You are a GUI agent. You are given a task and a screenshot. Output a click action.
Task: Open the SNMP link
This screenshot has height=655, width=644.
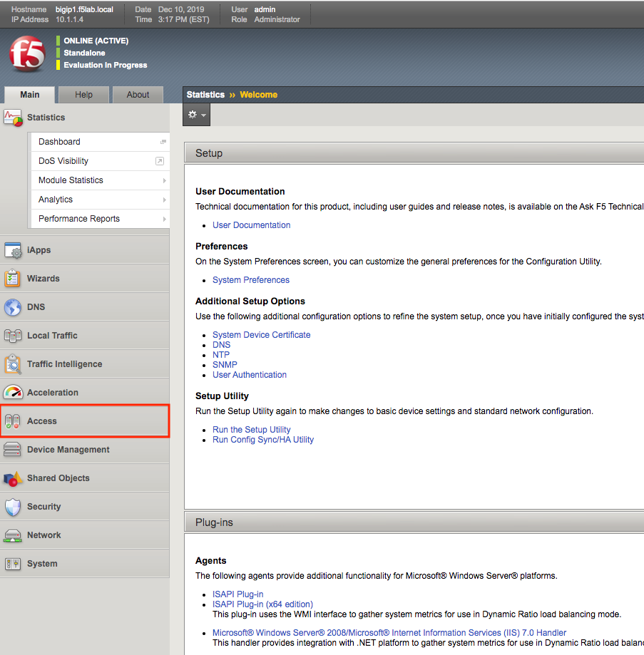click(x=225, y=365)
